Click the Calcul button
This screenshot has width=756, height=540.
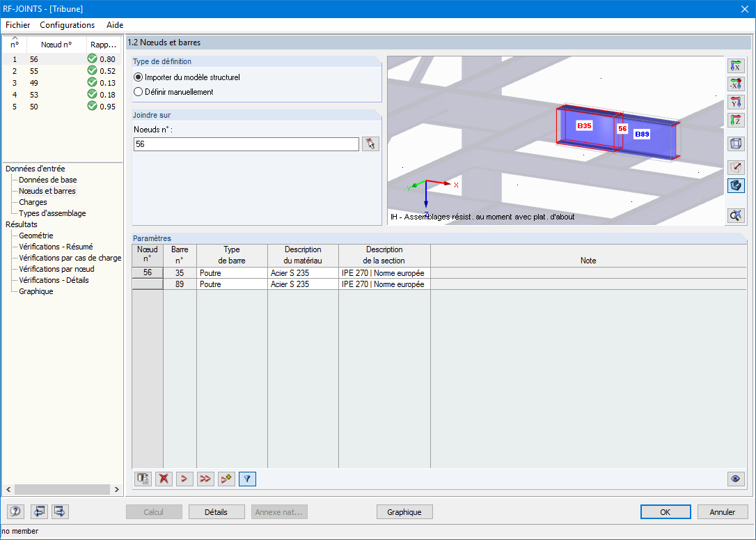pyautogui.click(x=154, y=512)
